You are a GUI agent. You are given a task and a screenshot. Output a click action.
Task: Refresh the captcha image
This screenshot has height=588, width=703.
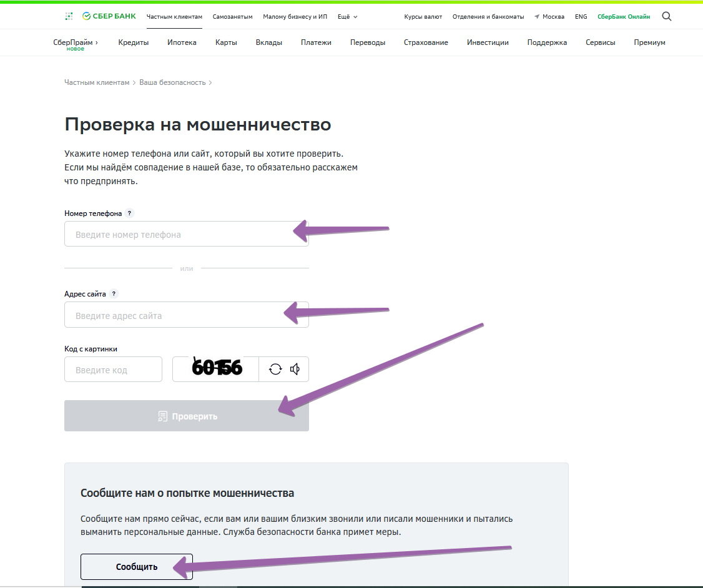pos(275,370)
